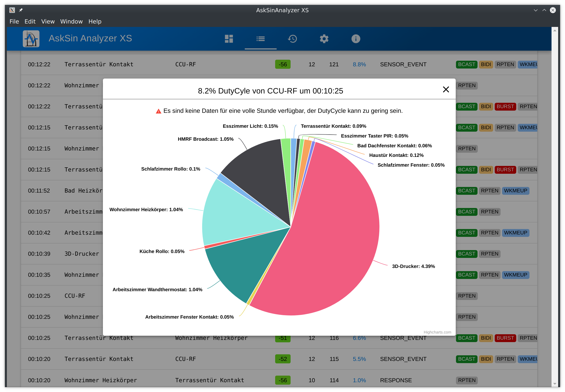Click the -56 RSSI badge in first row
This screenshot has height=392, width=565.
pos(282,64)
